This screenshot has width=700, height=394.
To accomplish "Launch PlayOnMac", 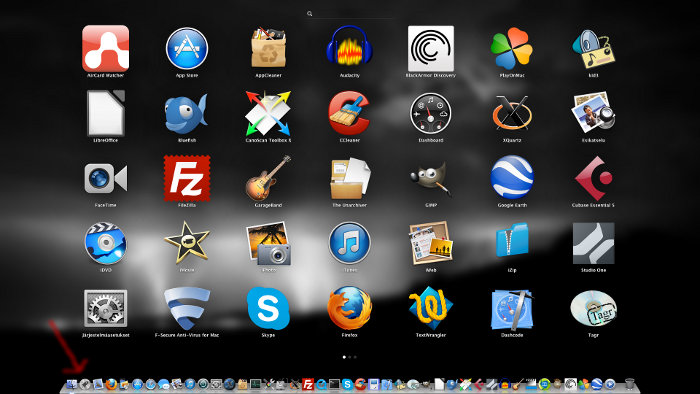I will (512, 48).
